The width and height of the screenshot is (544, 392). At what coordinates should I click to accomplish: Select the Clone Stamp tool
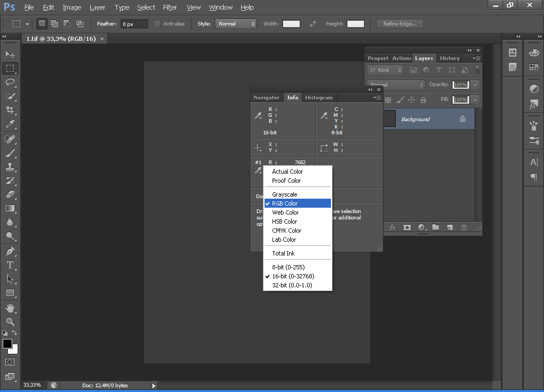(x=10, y=166)
